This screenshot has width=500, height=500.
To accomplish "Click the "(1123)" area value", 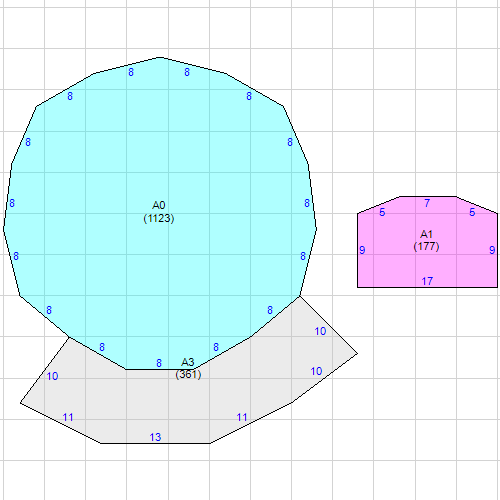I will [x=159, y=218].
